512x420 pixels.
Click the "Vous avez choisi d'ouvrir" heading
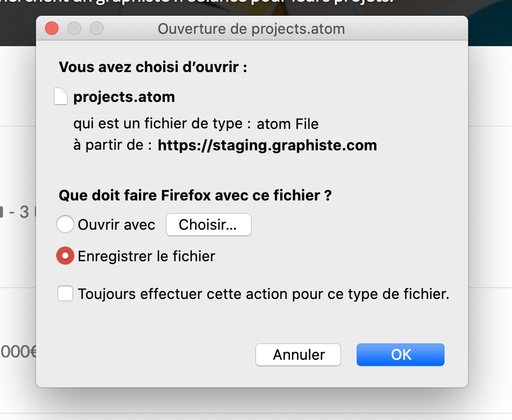[153, 68]
